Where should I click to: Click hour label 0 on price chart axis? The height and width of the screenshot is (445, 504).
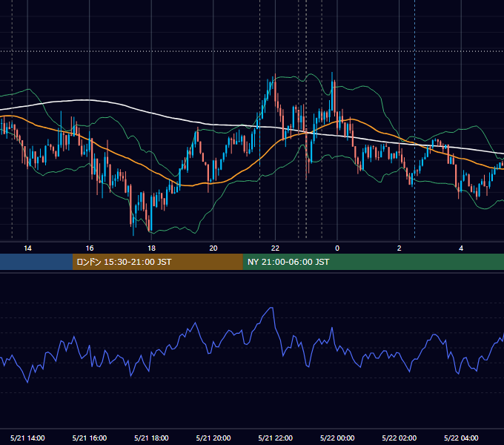click(337, 248)
